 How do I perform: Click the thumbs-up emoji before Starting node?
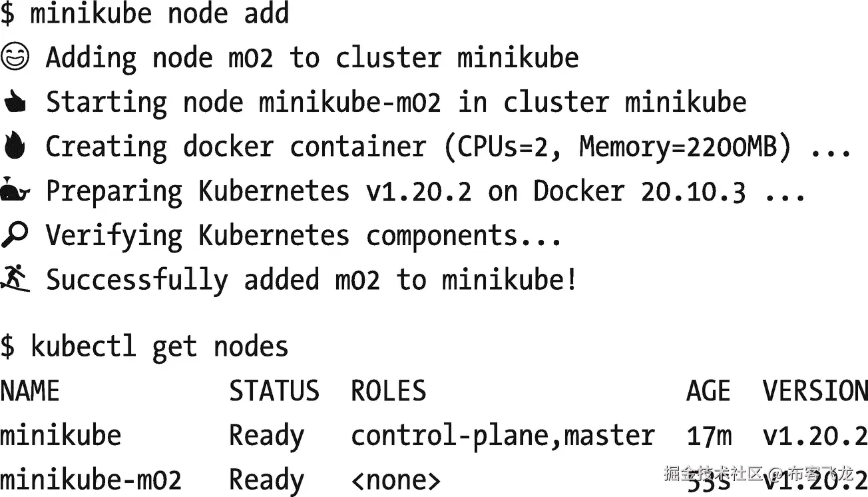tap(14, 103)
